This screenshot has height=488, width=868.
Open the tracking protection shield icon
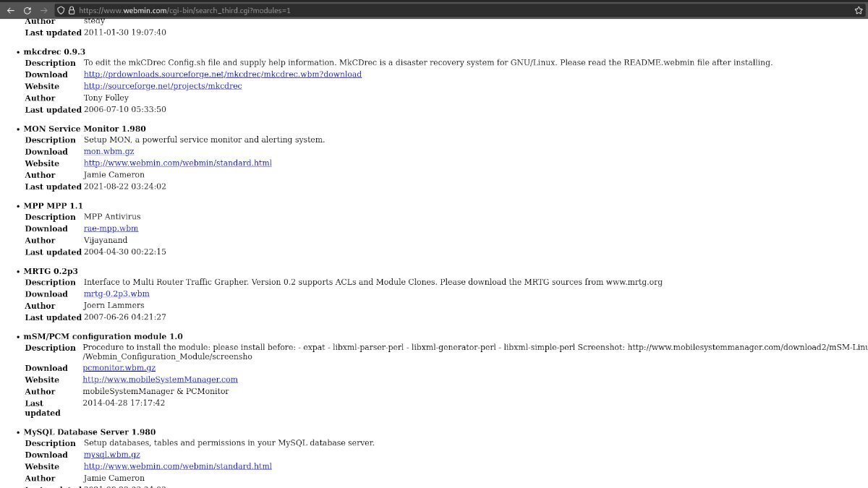61,11
